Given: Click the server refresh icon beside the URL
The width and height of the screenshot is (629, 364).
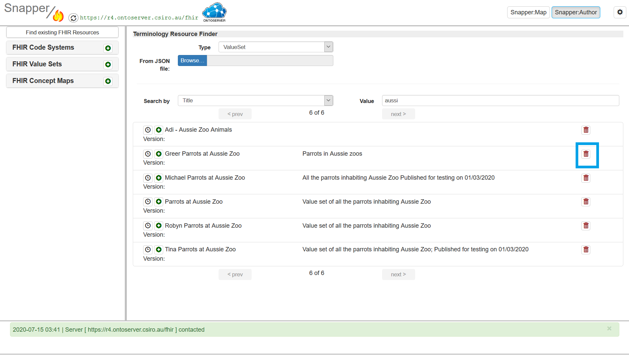Looking at the screenshot, I should tap(73, 18).
